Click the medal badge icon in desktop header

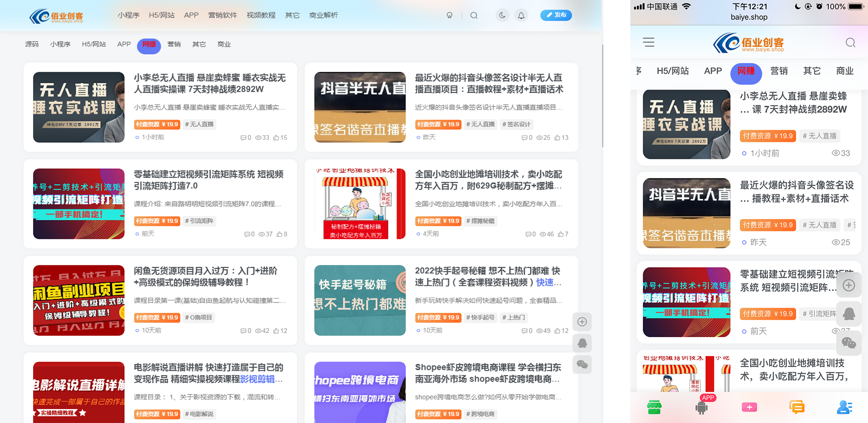click(449, 15)
